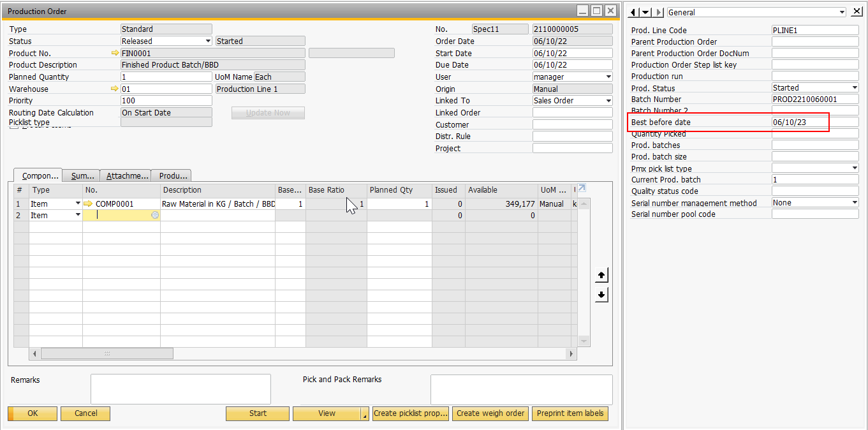Go to next side panel category

click(658, 12)
